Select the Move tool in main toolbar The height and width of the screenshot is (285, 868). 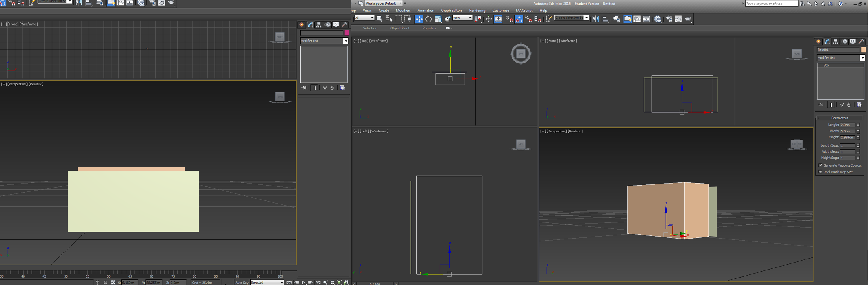(419, 19)
